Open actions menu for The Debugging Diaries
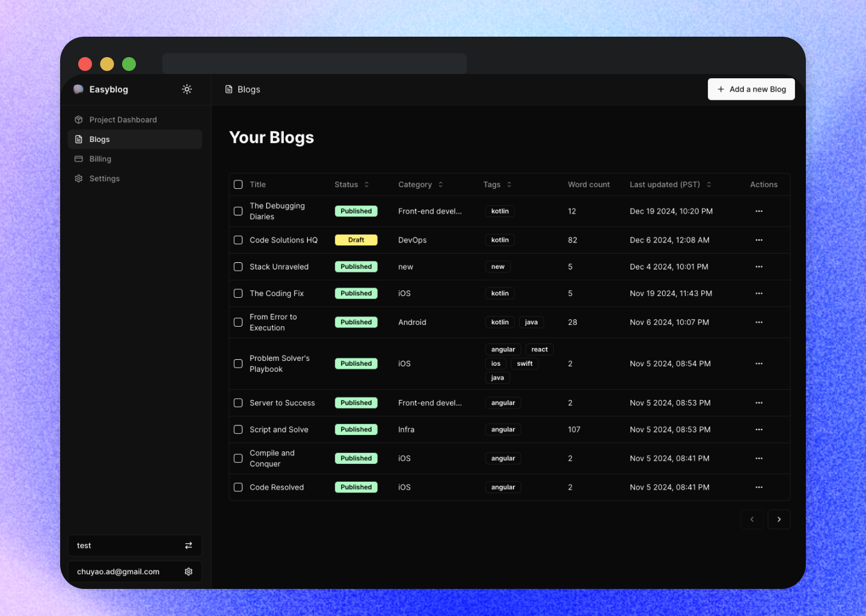 coord(759,211)
